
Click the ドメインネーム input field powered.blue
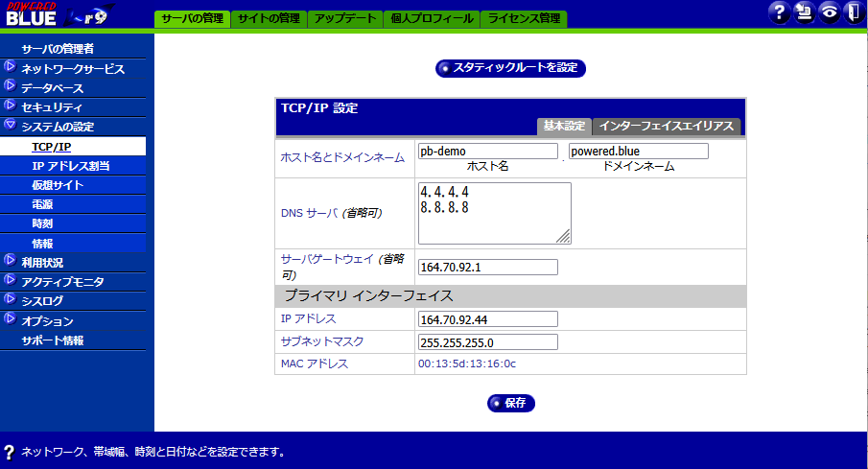[x=638, y=152]
